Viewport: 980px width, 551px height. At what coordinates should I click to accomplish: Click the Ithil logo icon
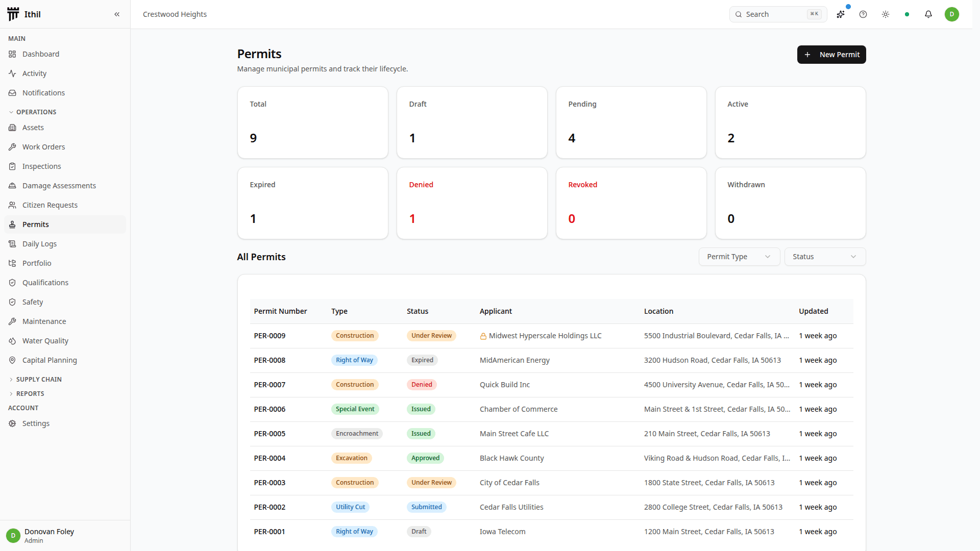(x=13, y=14)
